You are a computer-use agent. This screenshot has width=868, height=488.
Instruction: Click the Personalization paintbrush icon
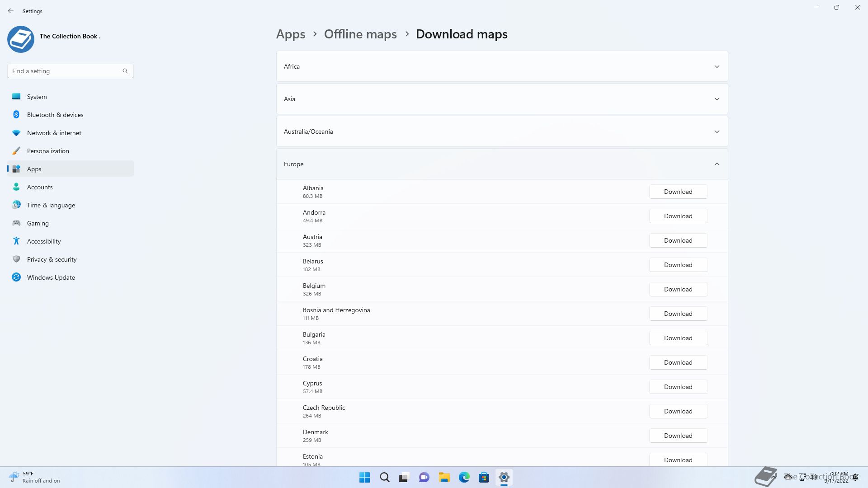[x=16, y=151]
